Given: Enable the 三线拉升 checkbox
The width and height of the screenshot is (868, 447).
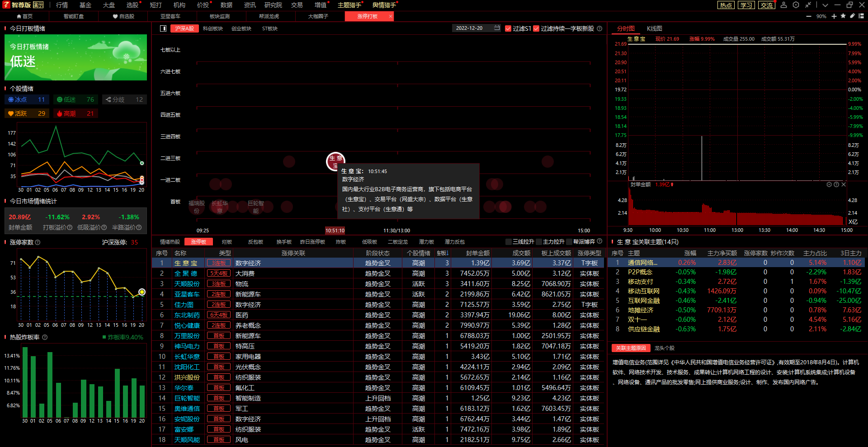Looking at the screenshot, I should pyautogui.click(x=509, y=242).
